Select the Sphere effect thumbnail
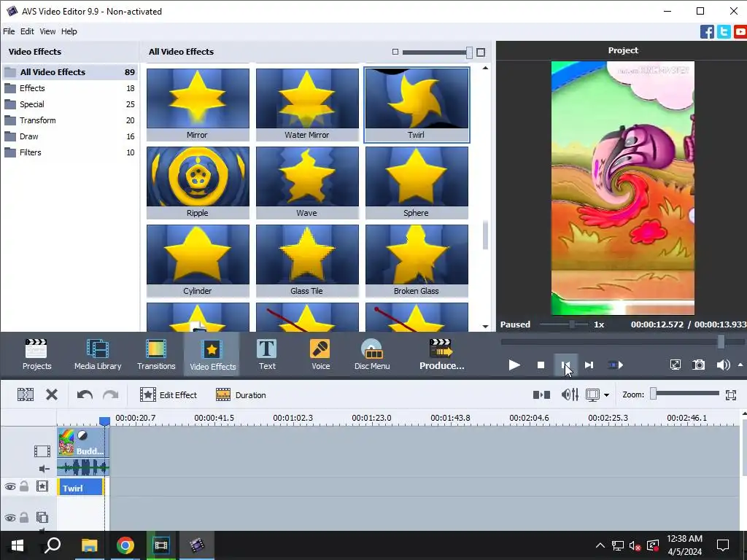 [417, 182]
